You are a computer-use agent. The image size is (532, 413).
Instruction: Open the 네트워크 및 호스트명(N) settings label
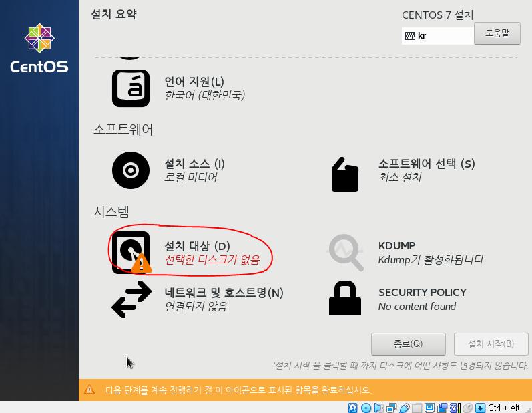tap(224, 293)
